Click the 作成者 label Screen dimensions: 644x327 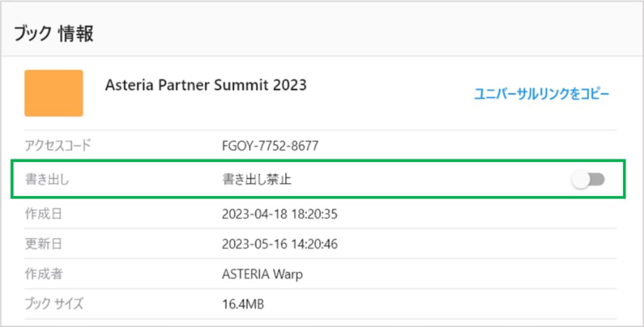point(44,274)
